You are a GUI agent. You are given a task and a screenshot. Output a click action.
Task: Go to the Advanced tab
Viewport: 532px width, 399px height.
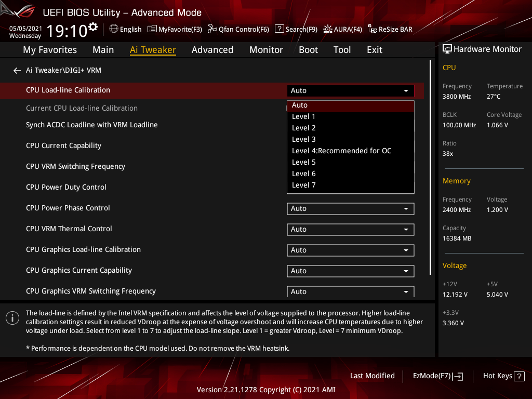pos(212,50)
